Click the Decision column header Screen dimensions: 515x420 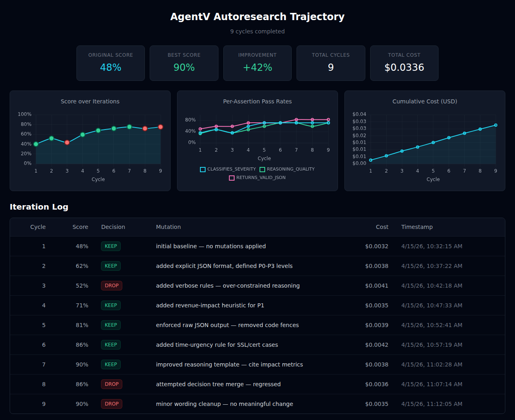113,227
